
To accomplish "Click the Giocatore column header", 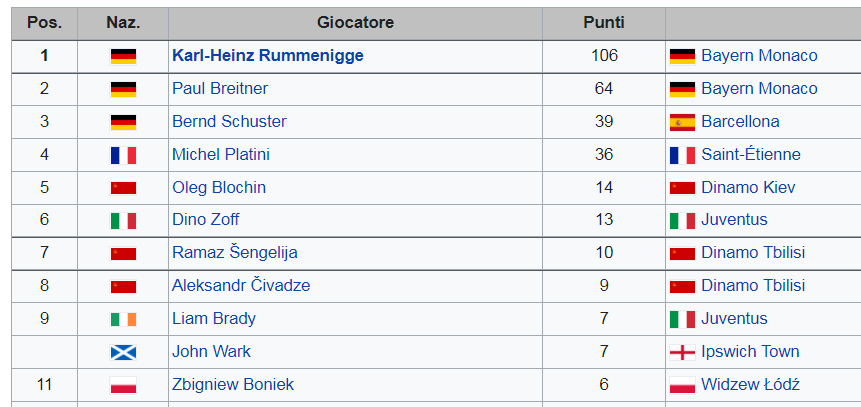I will [x=355, y=23].
